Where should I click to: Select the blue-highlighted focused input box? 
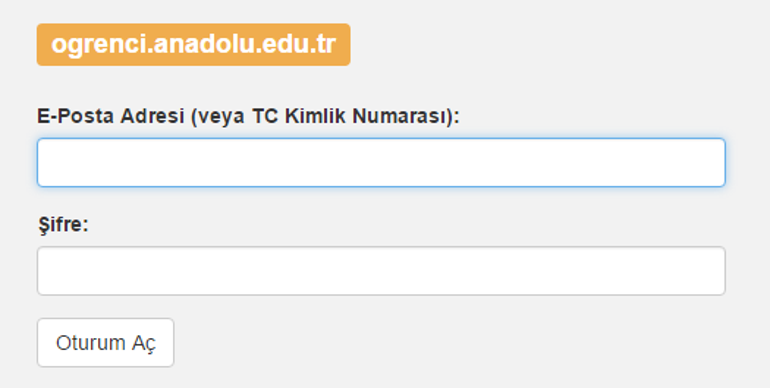click(x=381, y=163)
